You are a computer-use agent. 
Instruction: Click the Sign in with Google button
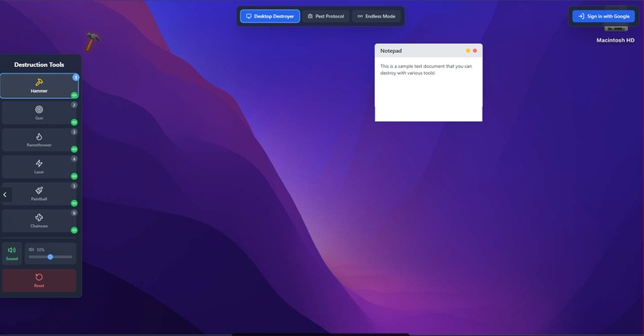603,17
